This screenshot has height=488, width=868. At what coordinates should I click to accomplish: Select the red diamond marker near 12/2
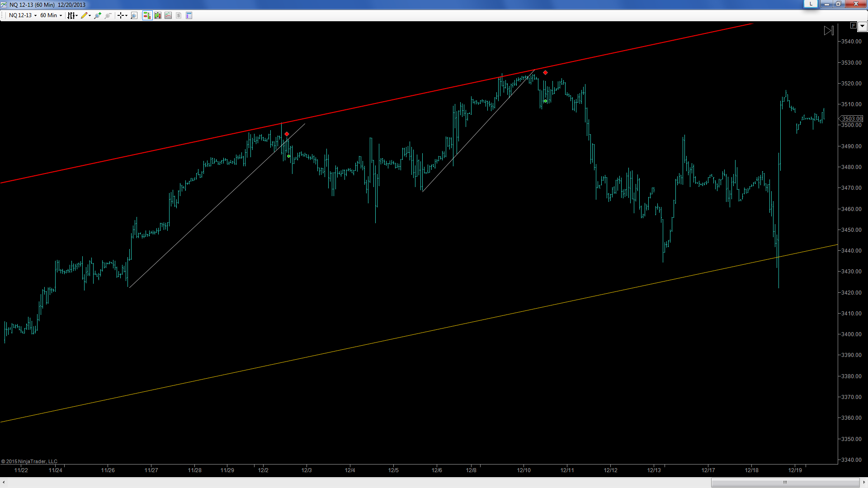(287, 134)
